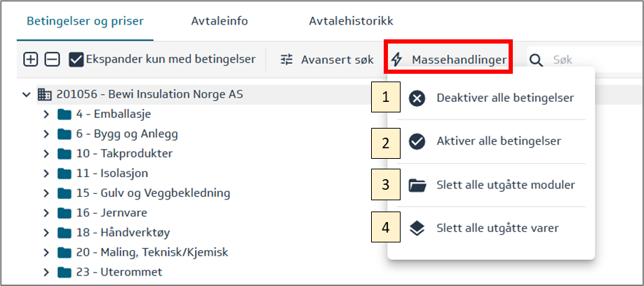Expand the 11 - Isolasjon folder
This screenshot has width=644, height=286.
click(x=47, y=173)
